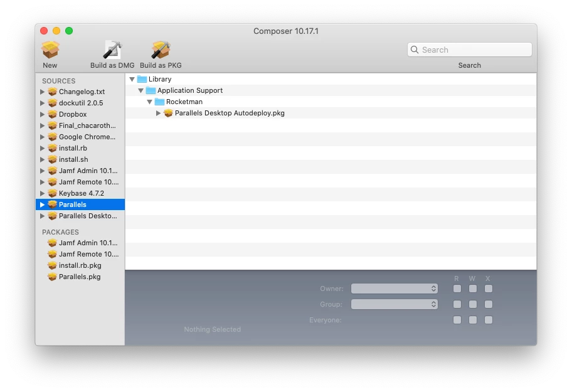Click the Parallels Deskto... source package icon
The height and width of the screenshot is (392, 572).
(x=53, y=216)
